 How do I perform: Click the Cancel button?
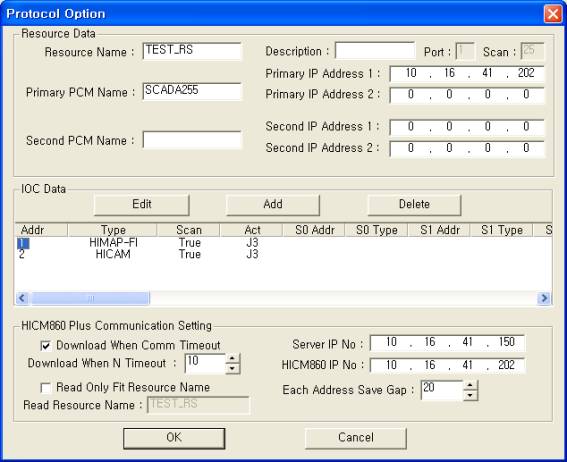356,438
